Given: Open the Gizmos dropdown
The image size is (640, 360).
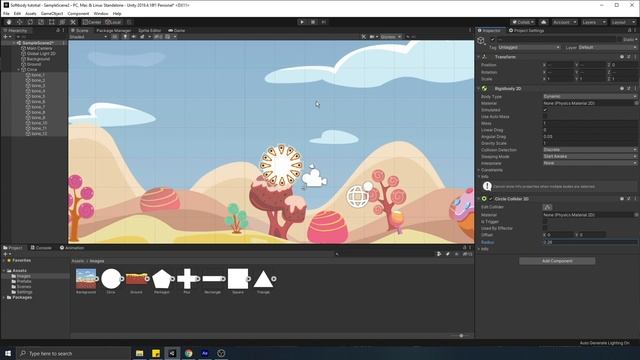Looking at the screenshot, I should tap(391, 37).
